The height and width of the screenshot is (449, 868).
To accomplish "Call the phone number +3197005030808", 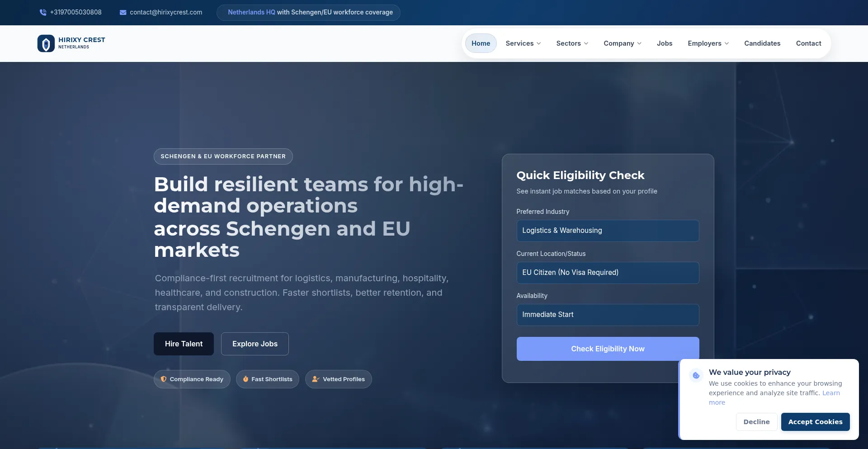I will point(76,12).
